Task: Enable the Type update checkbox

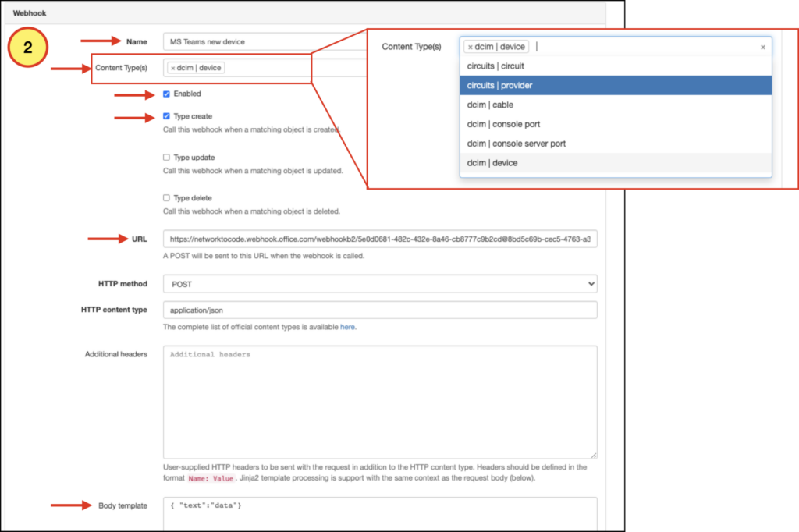Action: (x=166, y=158)
